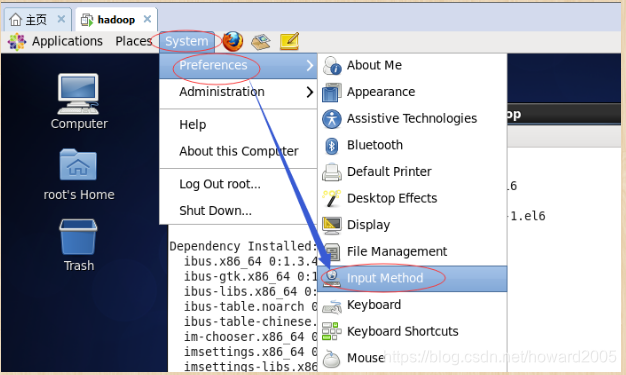Open About Me preferences
The image size is (626, 375).
(x=412, y=65)
